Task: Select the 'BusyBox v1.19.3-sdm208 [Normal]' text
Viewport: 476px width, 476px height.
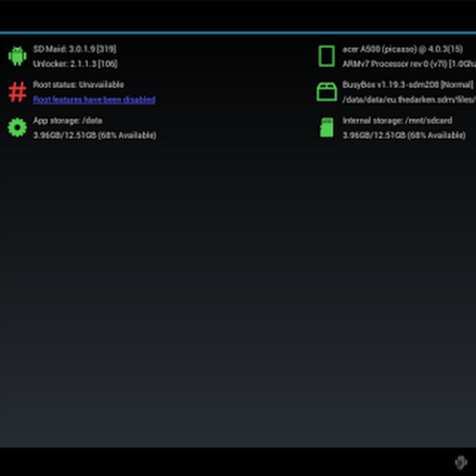Action: [408, 85]
